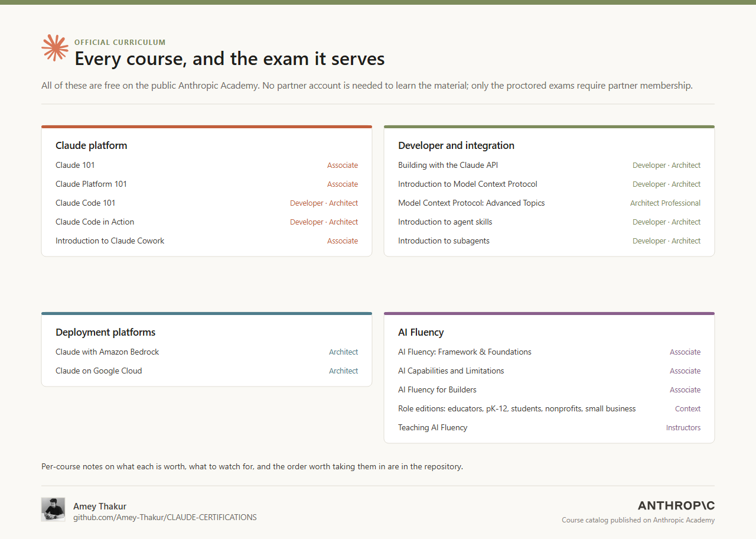Open the "Role editions" course row
The width and height of the screenshot is (756, 539).
[x=549, y=408]
